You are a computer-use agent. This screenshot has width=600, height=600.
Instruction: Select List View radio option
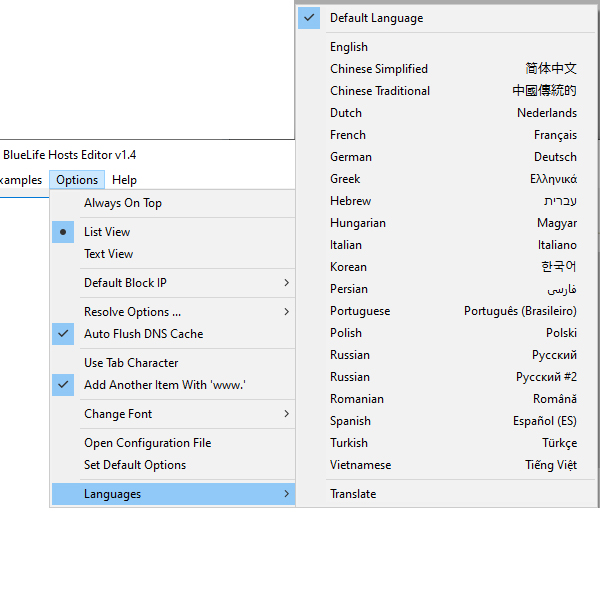coord(173,232)
